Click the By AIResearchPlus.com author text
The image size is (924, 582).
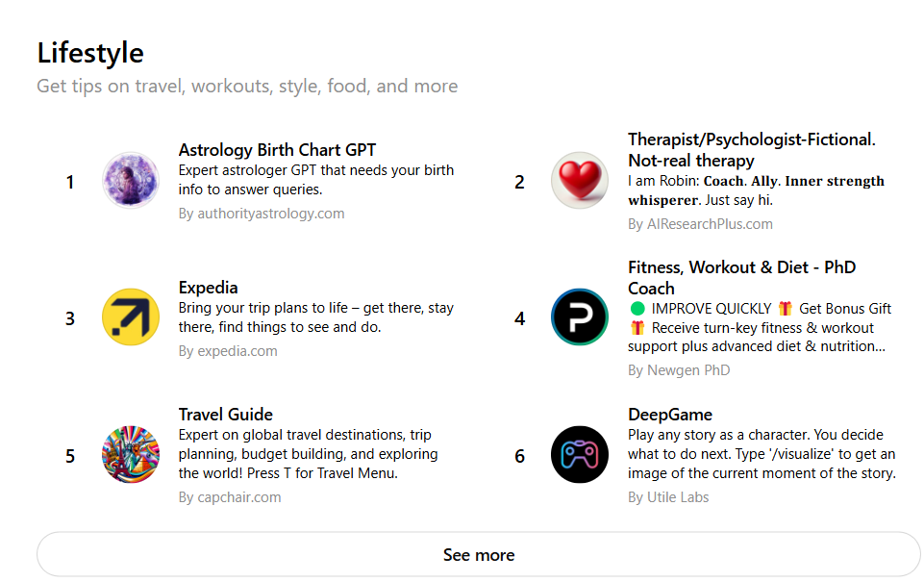(700, 224)
